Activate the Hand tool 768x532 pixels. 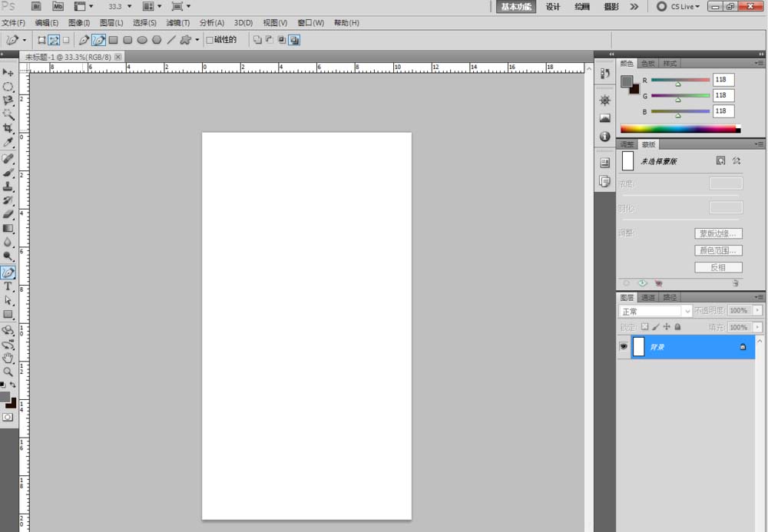(8, 358)
